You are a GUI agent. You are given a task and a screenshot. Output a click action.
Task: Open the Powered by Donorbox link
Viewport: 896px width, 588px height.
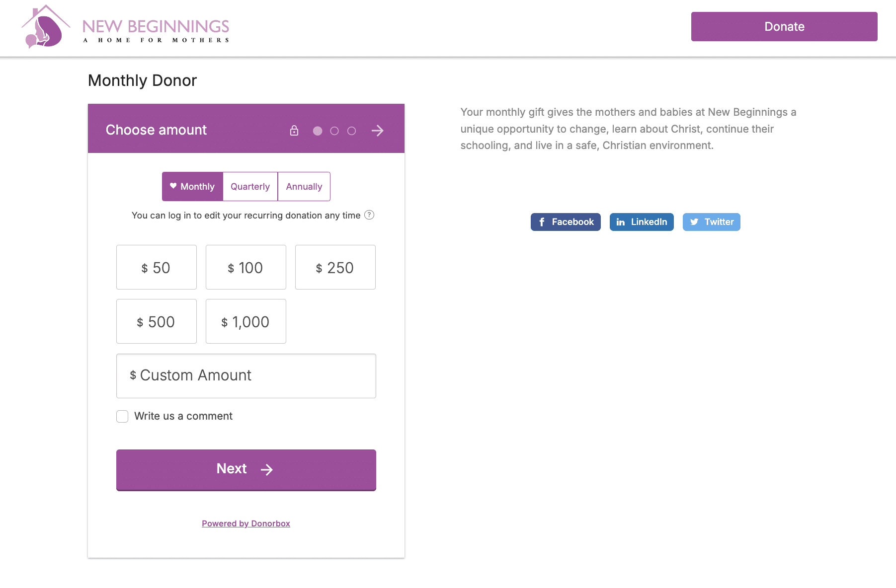pos(245,523)
